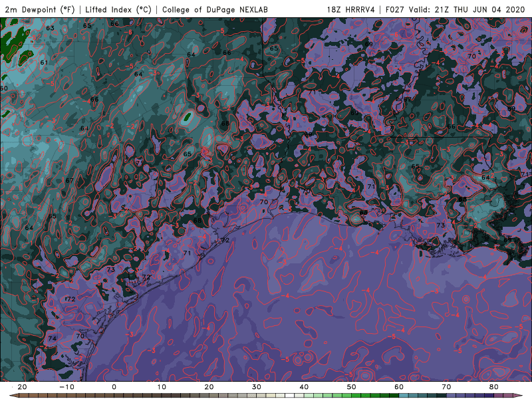
Task: Click 'College of DuPage NEXLAB' header text
Action: tap(215, 9)
